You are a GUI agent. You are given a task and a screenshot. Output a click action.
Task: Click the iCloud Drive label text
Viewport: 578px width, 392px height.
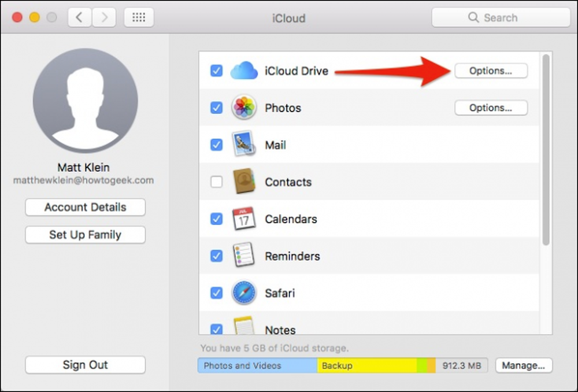(297, 71)
